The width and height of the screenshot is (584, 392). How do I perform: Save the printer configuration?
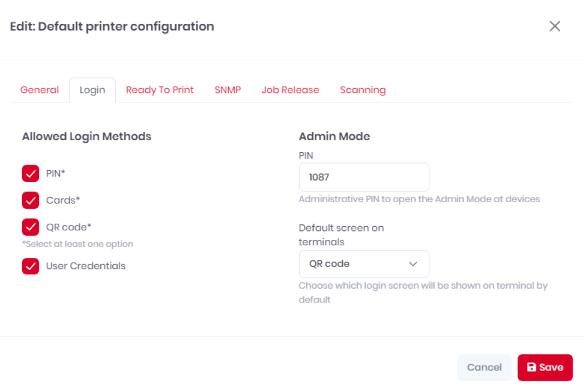click(545, 368)
